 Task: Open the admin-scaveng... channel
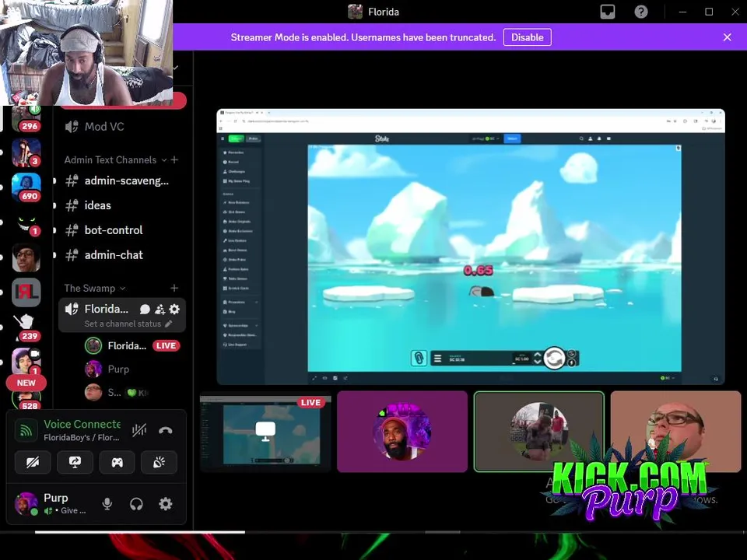(x=121, y=181)
